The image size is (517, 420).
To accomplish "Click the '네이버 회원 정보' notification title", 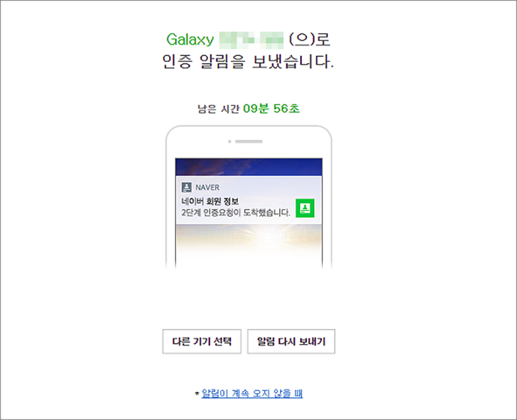I will pos(210,201).
